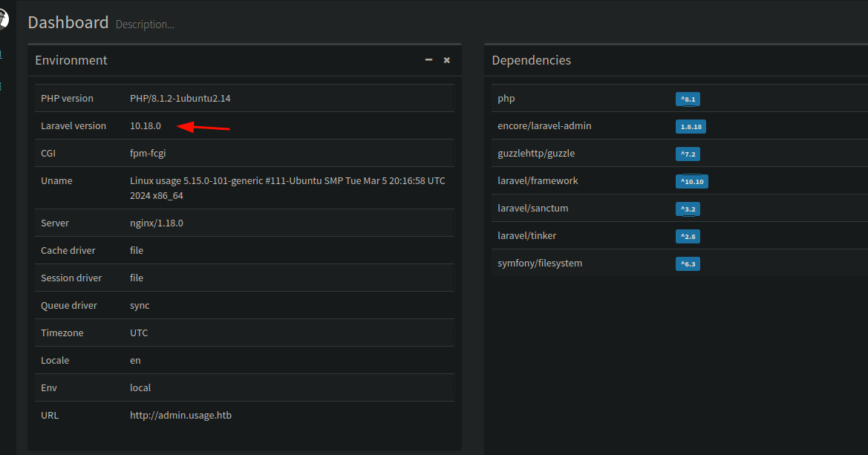The width and height of the screenshot is (868, 455).
Task: Select the Laravel version label
Action: 74,125
